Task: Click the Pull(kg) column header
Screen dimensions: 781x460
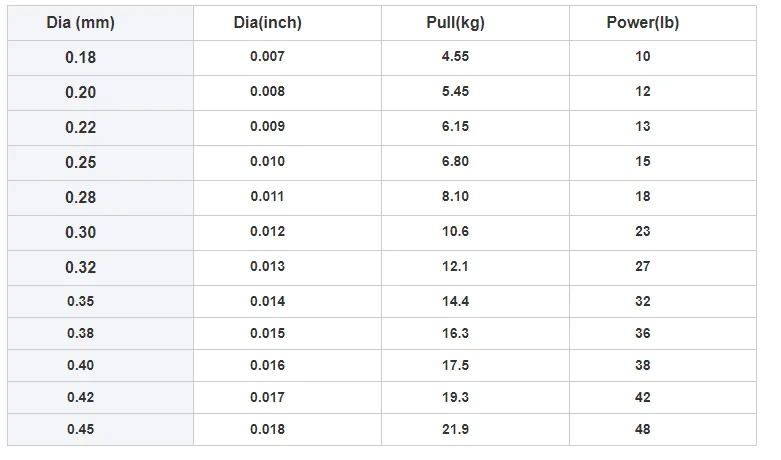Action: coord(455,23)
